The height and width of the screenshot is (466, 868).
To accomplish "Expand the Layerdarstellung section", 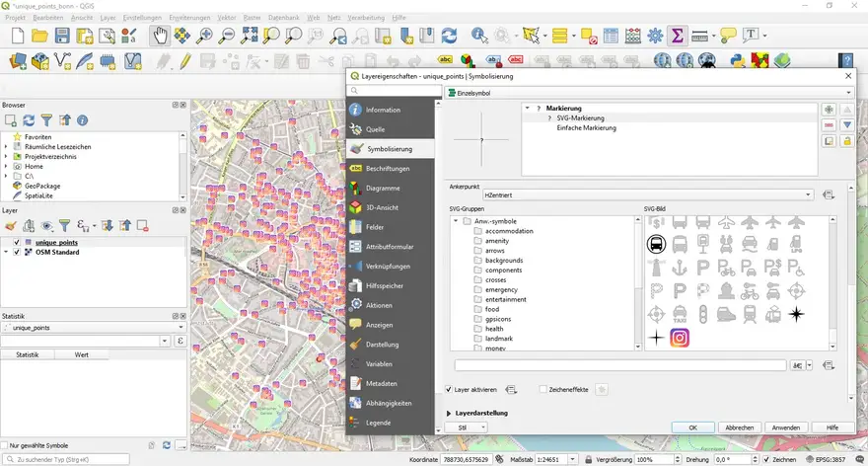I will pos(449,414).
